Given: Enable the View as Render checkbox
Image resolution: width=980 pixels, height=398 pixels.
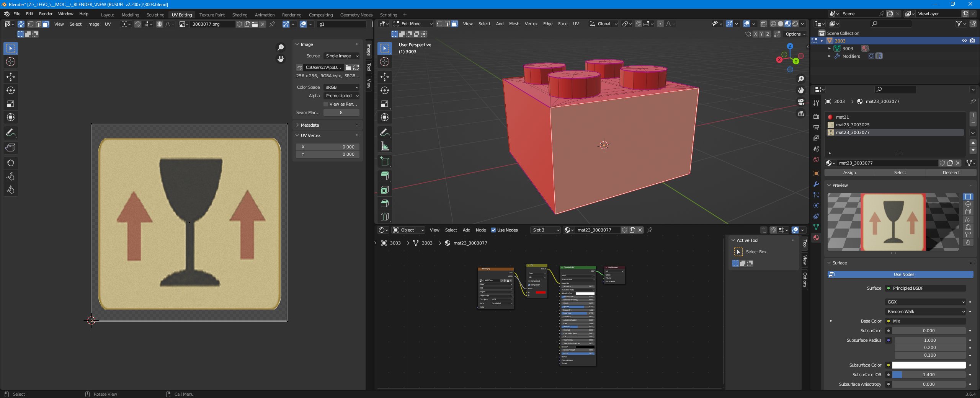Looking at the screenshot, I should point(326,104).
